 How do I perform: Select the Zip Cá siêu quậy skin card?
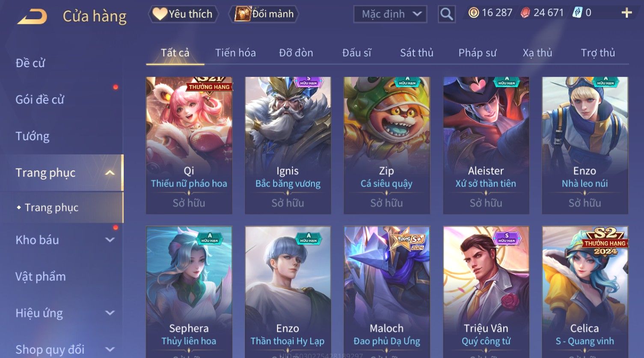coord(387,145)
